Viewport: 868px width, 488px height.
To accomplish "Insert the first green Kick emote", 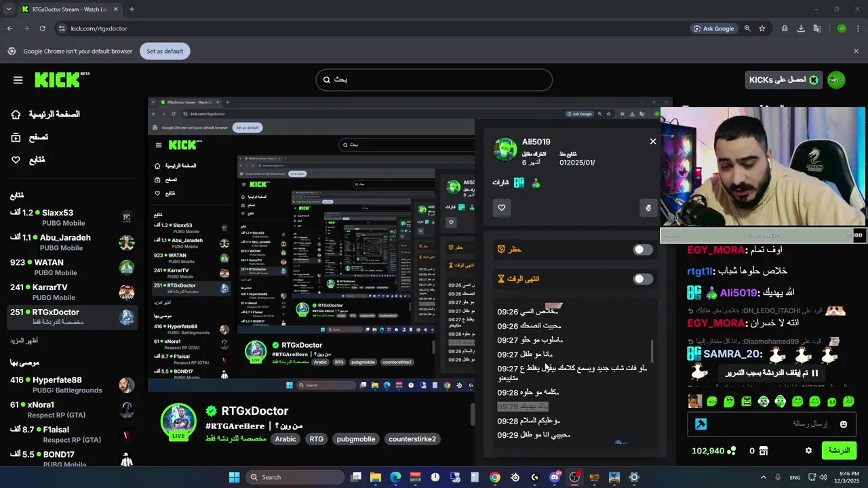I will [x=712, y=401].
